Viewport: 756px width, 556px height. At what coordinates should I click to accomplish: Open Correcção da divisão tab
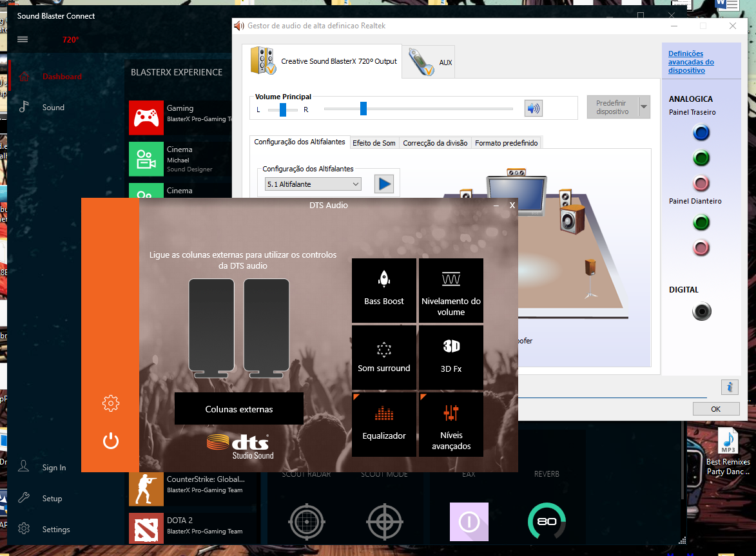point(435,143)
